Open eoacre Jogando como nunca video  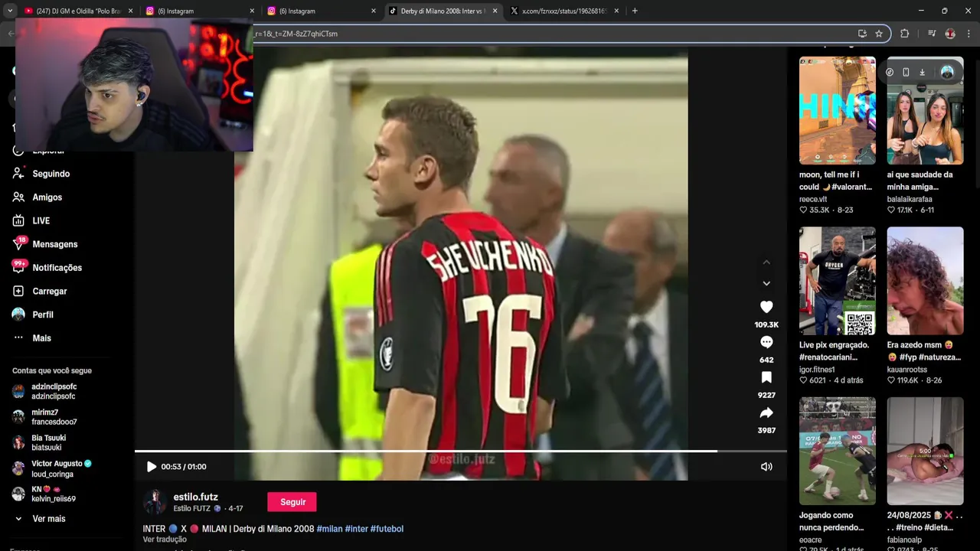pos(838,451)
